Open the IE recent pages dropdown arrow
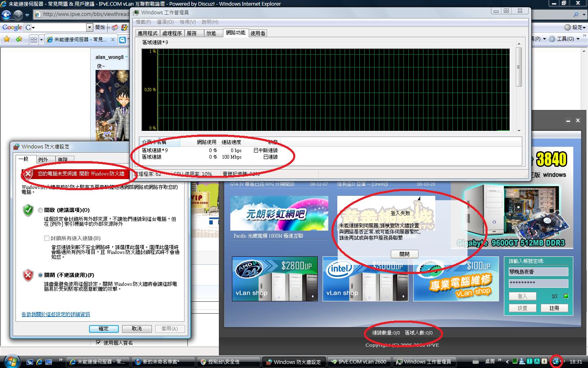Viewport: 588px width, 368px height. click(x=27, y=15)
